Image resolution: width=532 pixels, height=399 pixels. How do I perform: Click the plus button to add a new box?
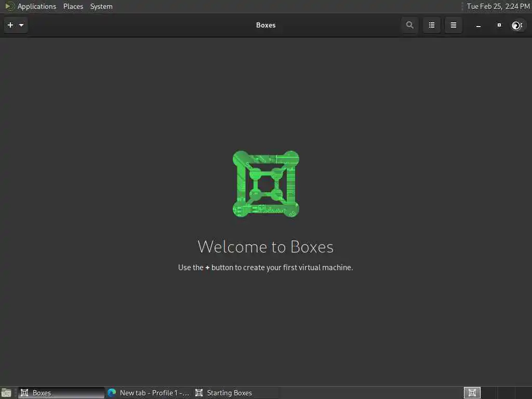click(10, 25)
